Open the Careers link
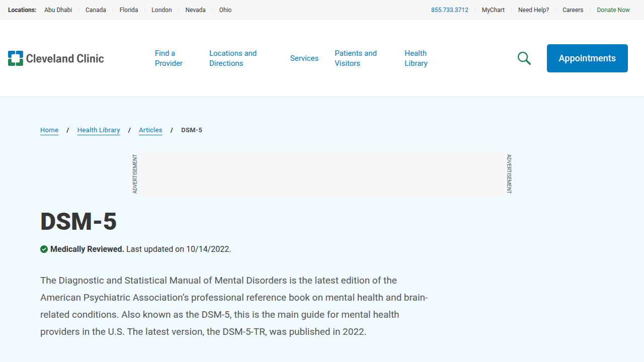The image size is (644, 362). point(573,10)
